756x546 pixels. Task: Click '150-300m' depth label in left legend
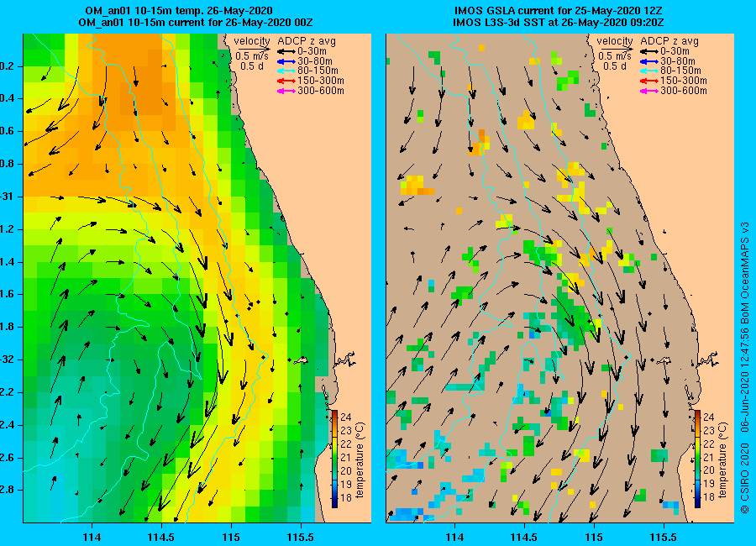321,81
